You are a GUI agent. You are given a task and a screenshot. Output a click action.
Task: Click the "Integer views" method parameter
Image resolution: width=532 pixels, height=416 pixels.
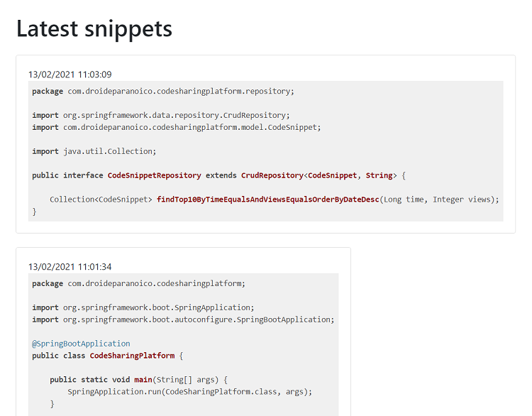tap(462, 199)
